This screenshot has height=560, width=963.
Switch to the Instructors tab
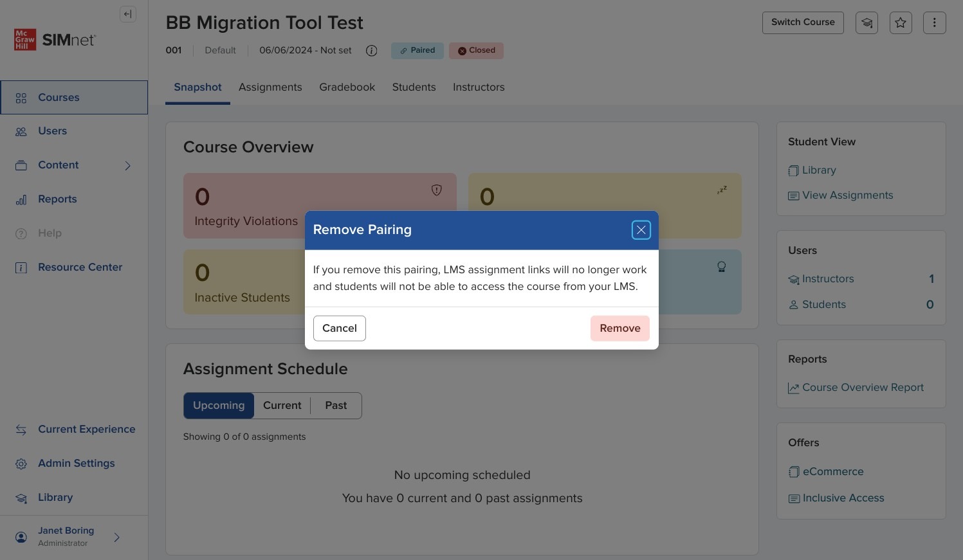479,87
